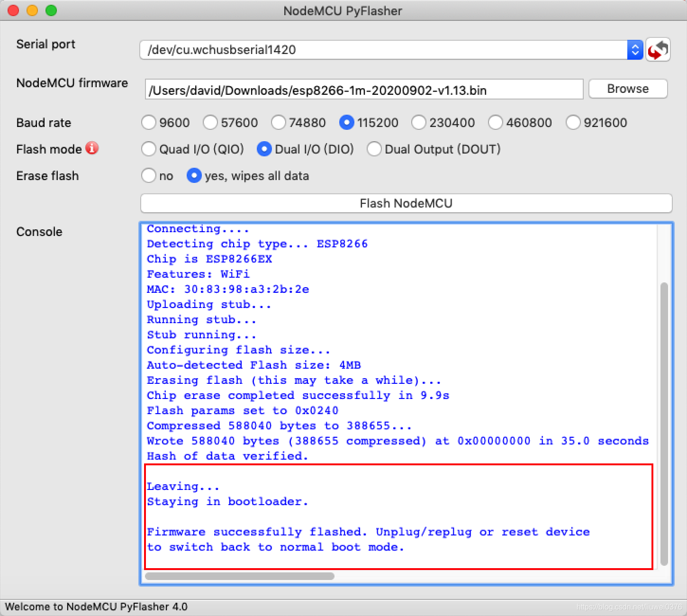Choose Quad I/O (QIO) flash mode
Viewport: 687px width, 616px height.
coord(192,149)
